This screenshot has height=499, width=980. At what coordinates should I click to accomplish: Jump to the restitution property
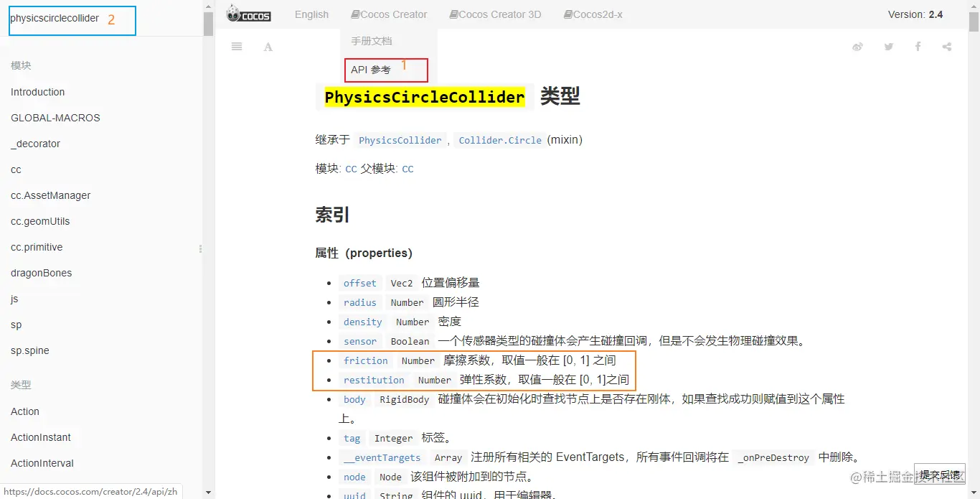(374, 380)
